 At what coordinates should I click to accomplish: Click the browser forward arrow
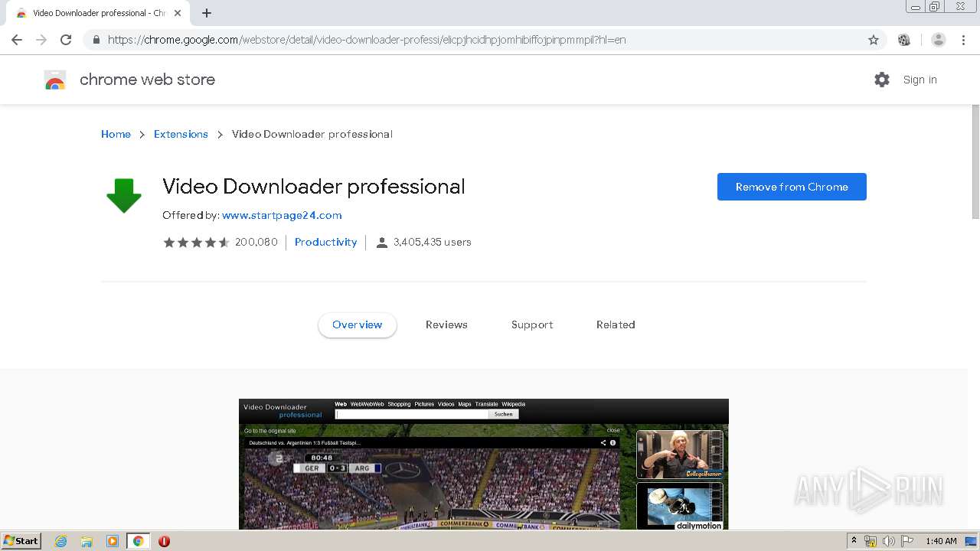click(41, 40)
